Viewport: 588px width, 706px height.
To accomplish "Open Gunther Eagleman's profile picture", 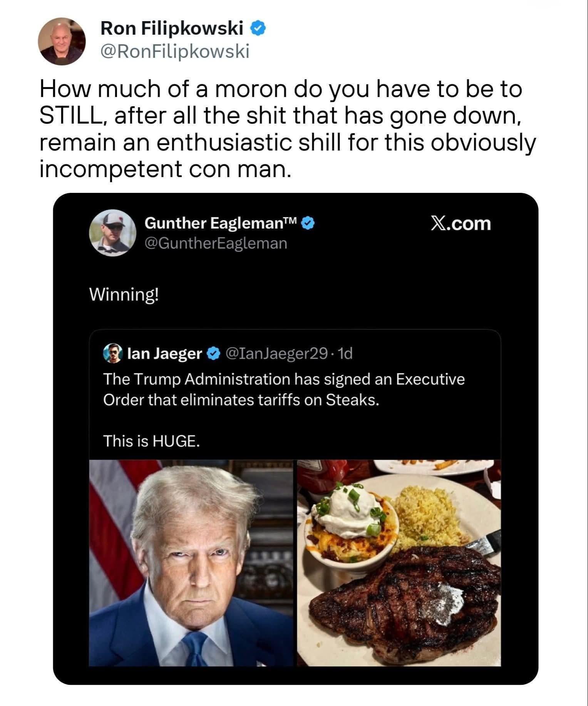I will pyautogui.click(x=112, y=233).
